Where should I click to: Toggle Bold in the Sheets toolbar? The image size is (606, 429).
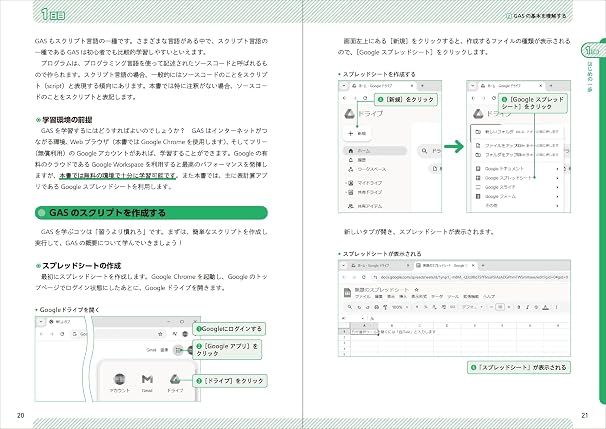519,307
